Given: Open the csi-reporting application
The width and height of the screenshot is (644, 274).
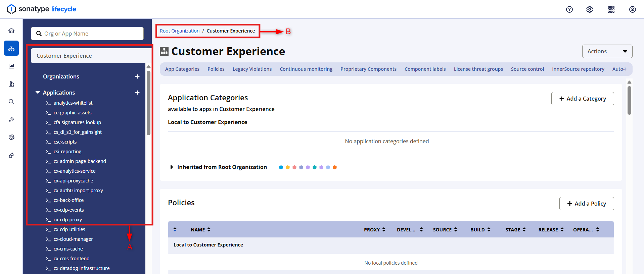Looking at the screenshot, I should click(67, 152).
